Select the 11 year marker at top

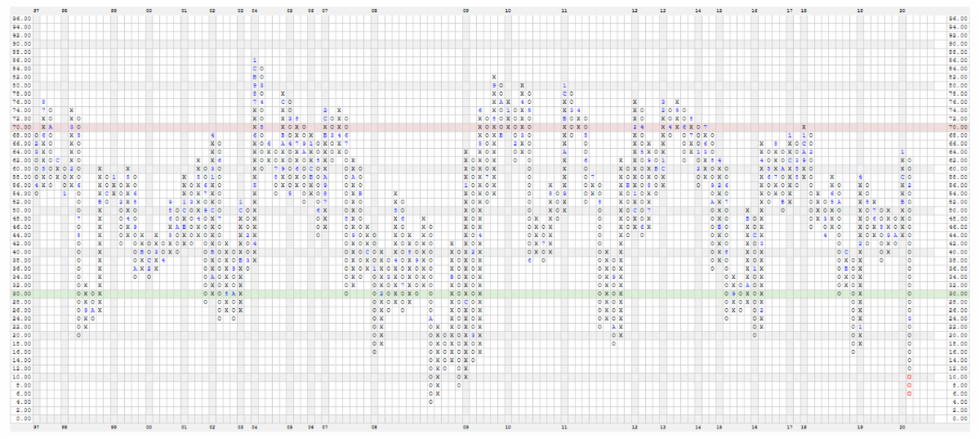(564, 11)
